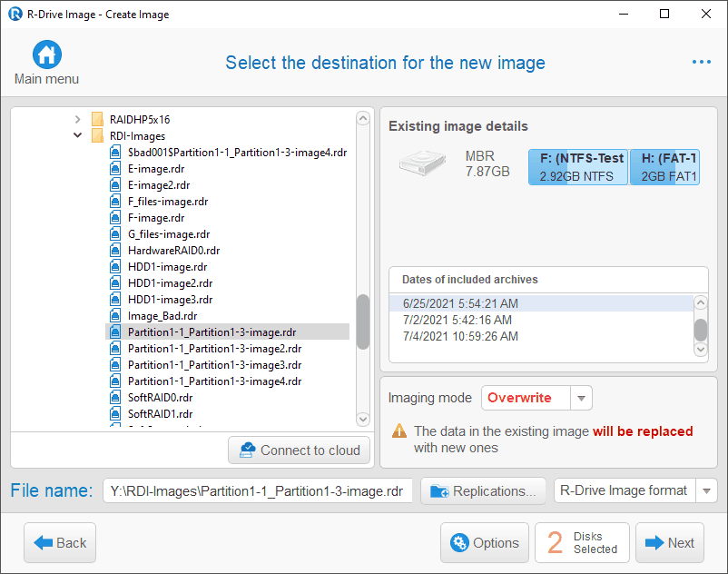Select the Image_Bad.rdr file name

162,316
